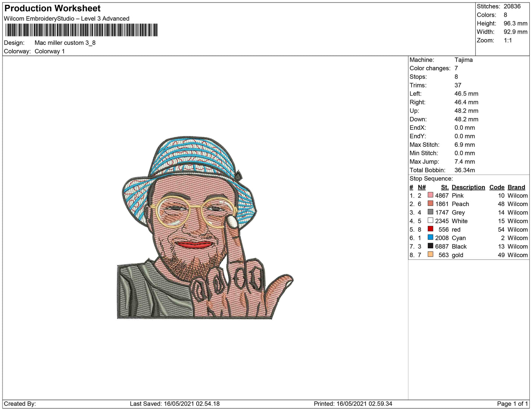Viewport: 532px width, 409px height.
Task: Click the "Brand" column header
Action: coord(516,187)
